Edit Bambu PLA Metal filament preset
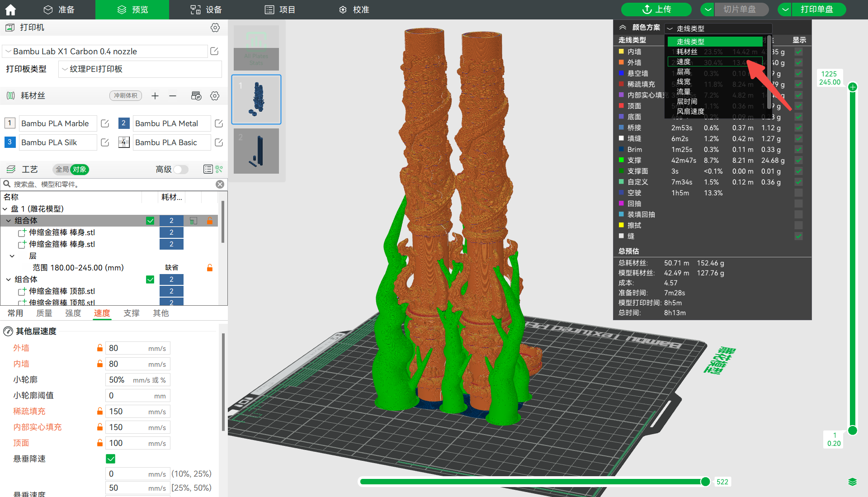This screenshot has height=497, width=868. pyautogui.click(x=219, y=123)
